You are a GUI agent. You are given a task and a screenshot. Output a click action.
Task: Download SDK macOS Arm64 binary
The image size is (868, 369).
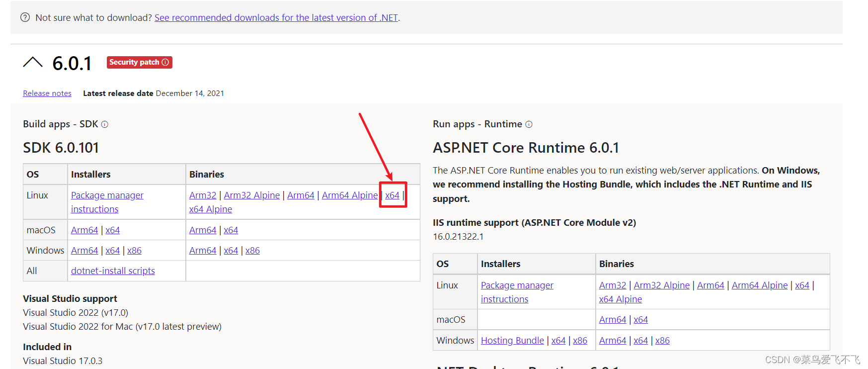pyautogui.click(x=203, y=230)
